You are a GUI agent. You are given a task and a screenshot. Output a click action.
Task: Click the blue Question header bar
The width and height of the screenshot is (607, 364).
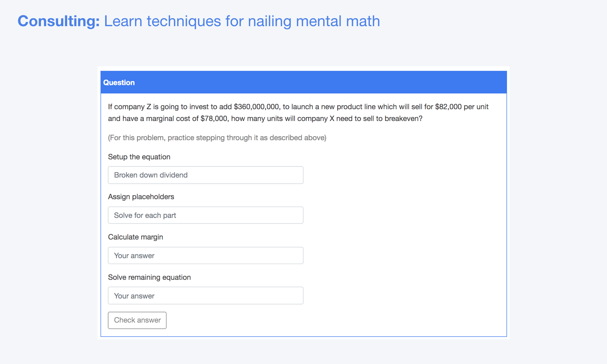click(x=303, y=82)
